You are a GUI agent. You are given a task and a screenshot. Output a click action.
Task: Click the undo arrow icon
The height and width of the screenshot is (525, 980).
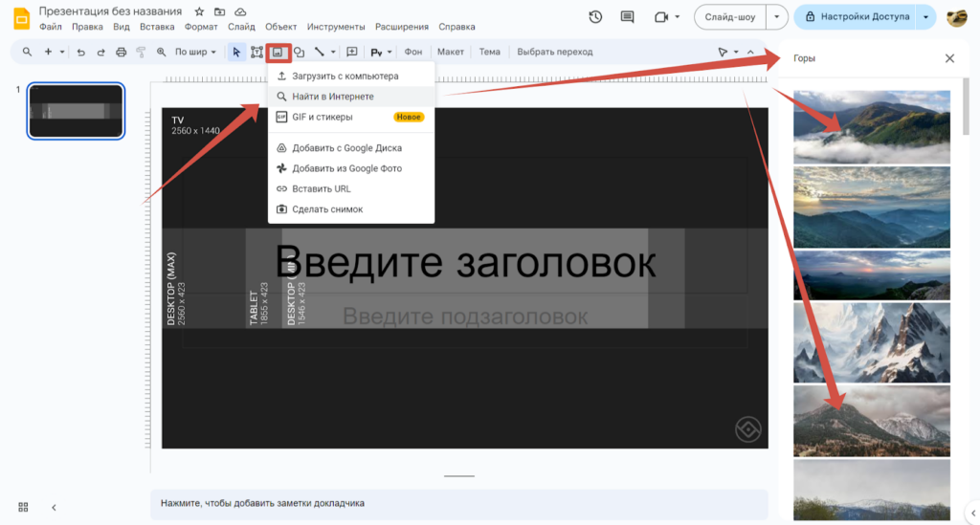coord(80,53)
